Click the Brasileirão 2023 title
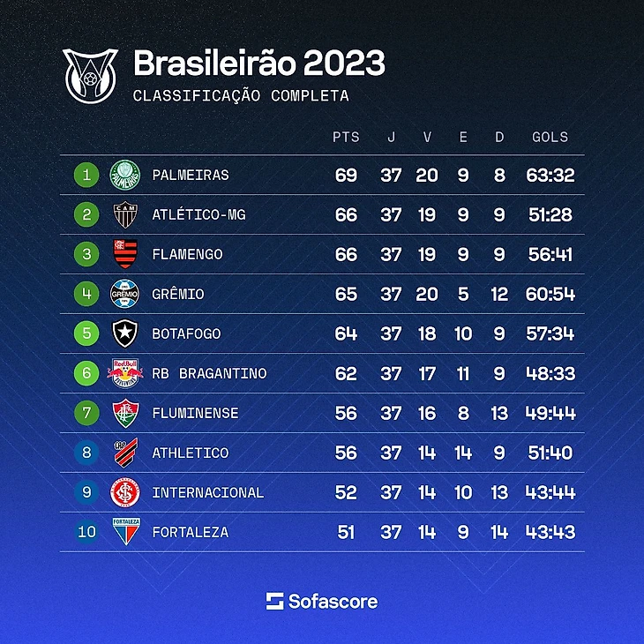The width and height of the screenshot is (644, 644). coord(258,64)
